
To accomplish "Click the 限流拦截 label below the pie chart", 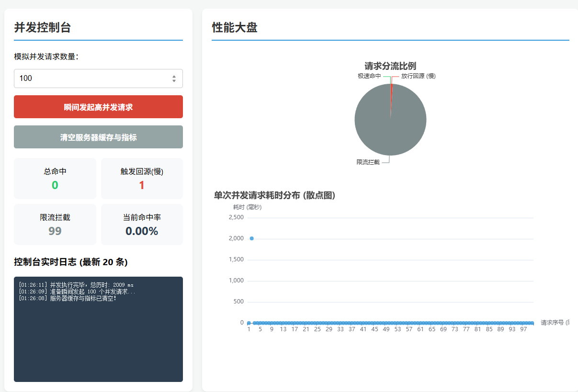I will pos(368,162).
